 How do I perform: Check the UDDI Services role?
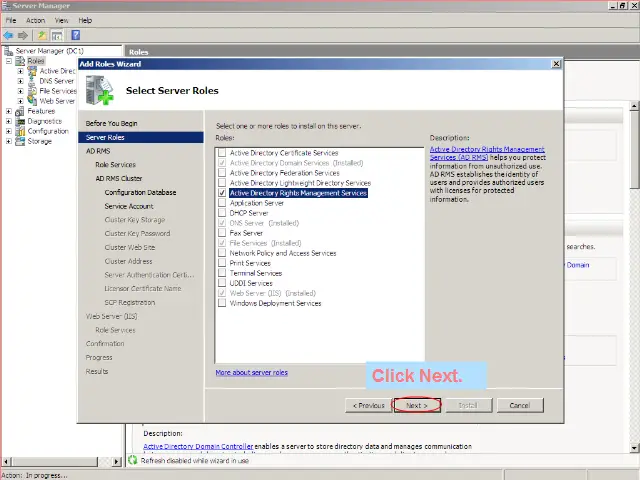222,283
